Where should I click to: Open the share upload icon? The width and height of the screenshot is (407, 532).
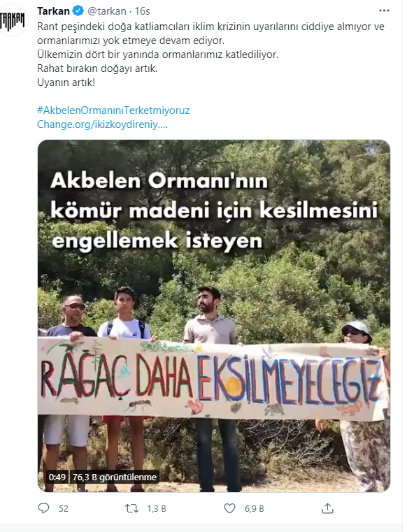(x=327, y=508)
